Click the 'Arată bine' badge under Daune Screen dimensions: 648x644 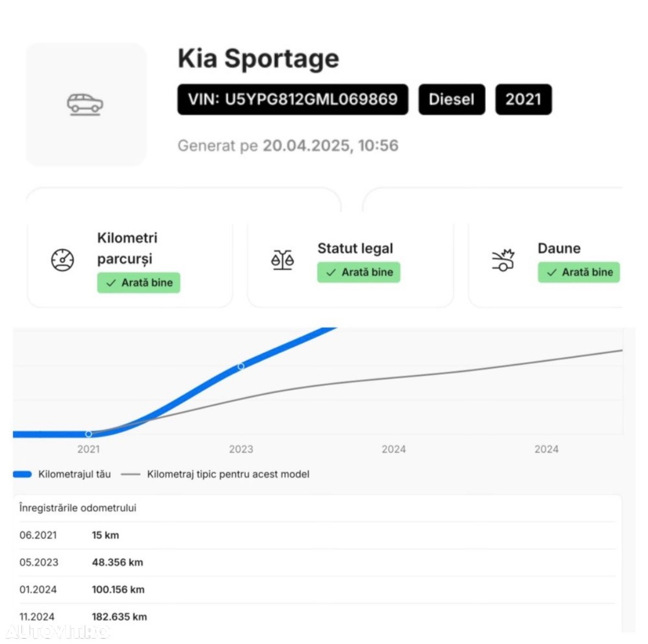point(579,272)
